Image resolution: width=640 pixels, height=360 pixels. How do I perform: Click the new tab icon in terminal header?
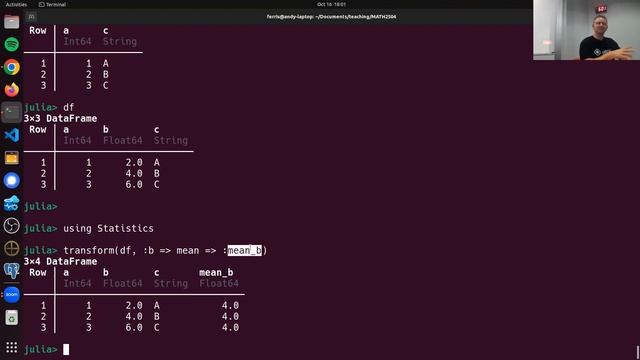coord(31,17)
